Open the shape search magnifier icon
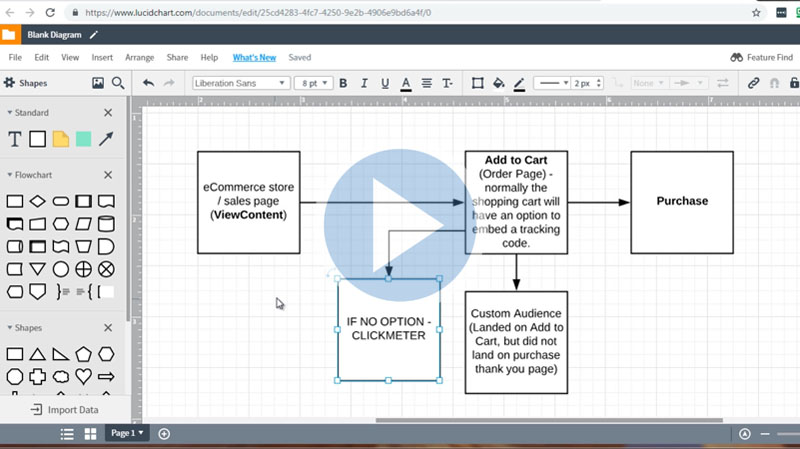The height and width of the screenshot is (449, 800). tap(118, 83)
